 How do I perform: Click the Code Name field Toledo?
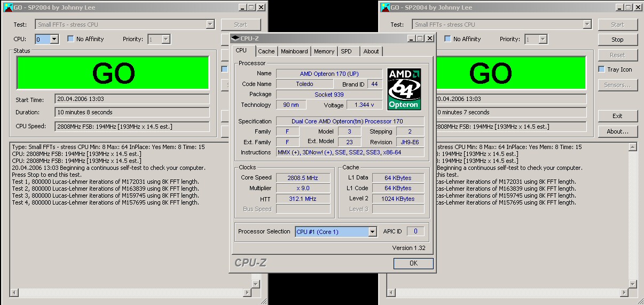coord(304,84)
